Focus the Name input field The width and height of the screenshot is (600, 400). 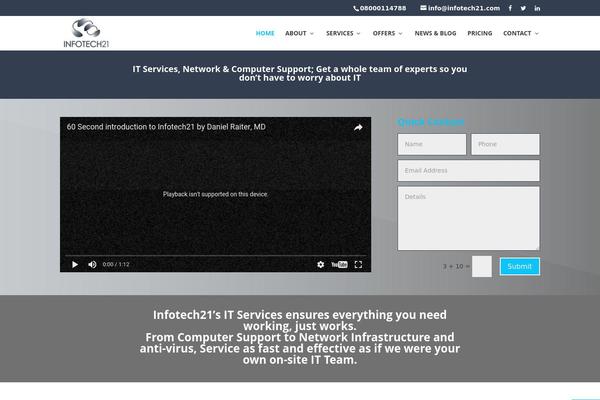[432, 144]
